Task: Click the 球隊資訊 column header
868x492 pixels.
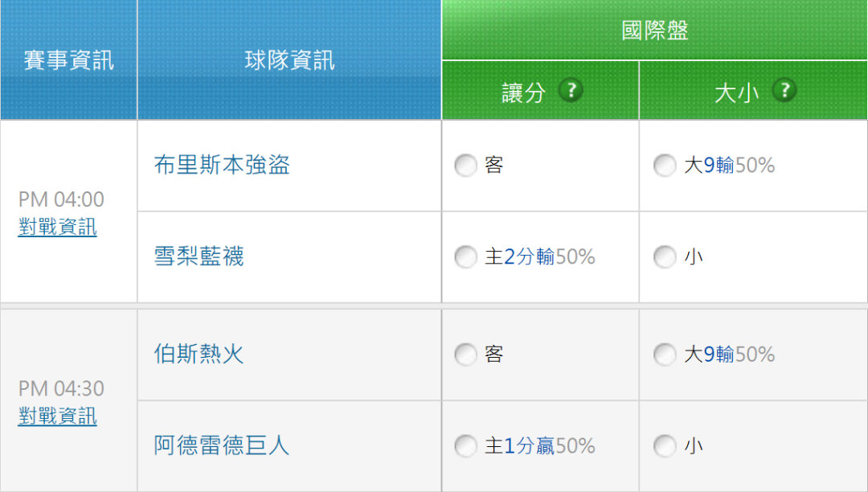Action: (289, 60)
